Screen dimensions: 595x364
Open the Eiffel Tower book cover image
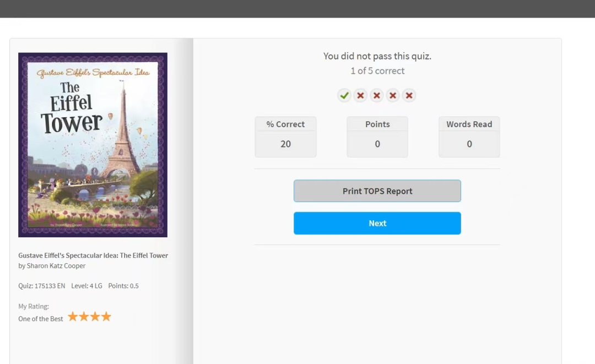93,145
